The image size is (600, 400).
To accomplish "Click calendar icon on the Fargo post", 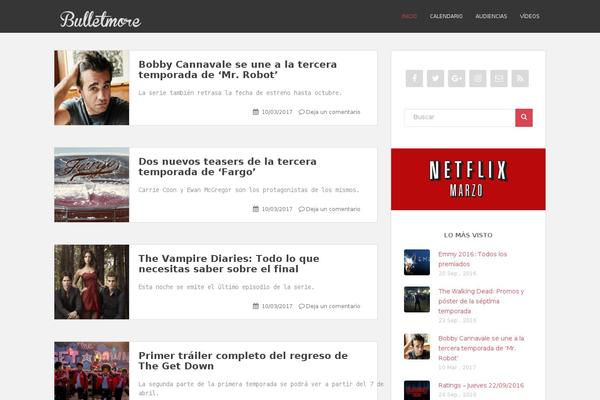I will click(x=256, y=209).
